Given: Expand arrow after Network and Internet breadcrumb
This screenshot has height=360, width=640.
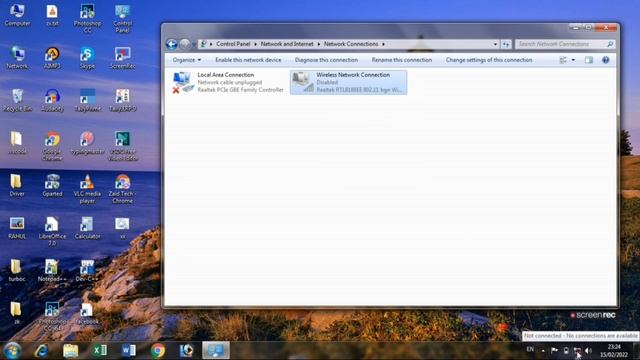Looking at the screenshot, I should [x=319, y=44].
